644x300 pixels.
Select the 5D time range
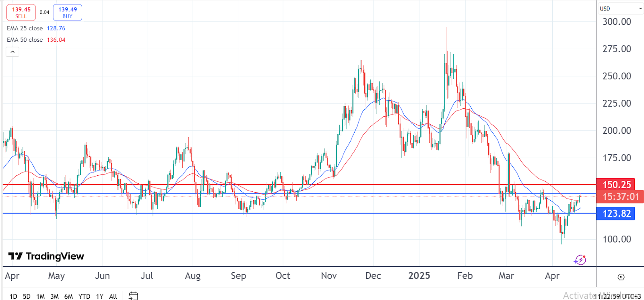click(x=27, y=296)
